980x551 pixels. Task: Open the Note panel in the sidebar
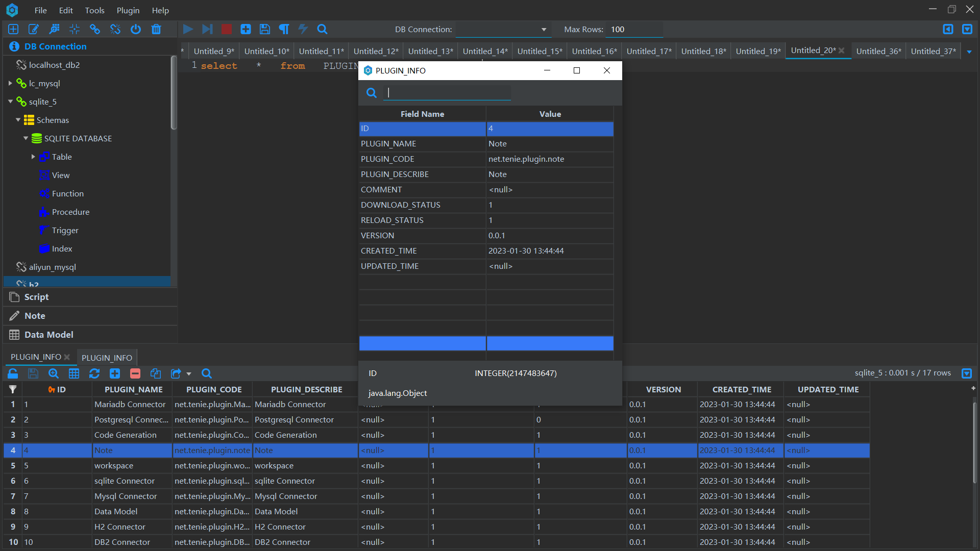(x=34, y=315)
